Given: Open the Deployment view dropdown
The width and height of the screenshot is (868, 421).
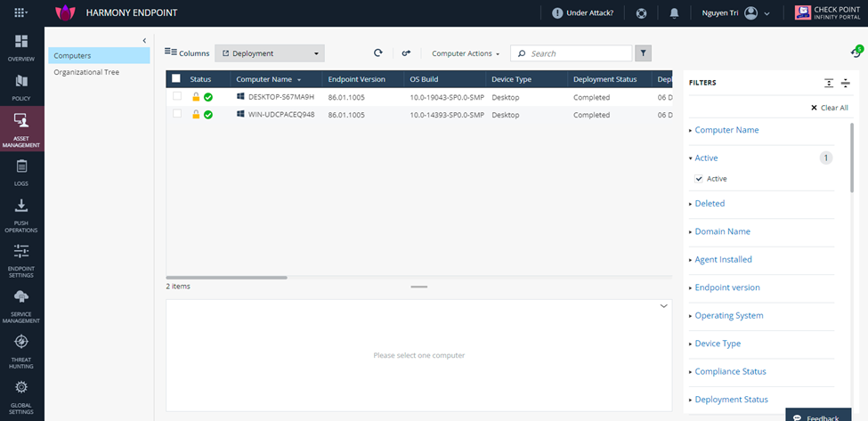Looking at the screenshot, I should (x=270, y=53).
